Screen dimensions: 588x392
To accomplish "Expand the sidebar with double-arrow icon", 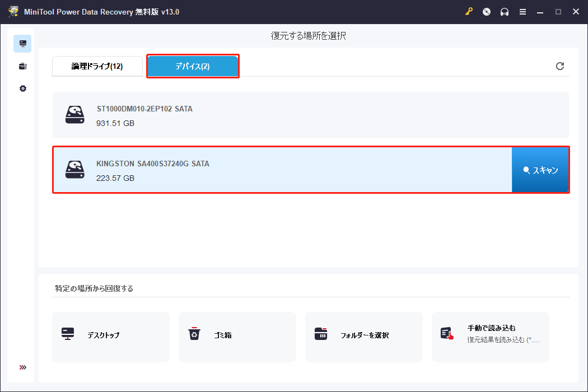I will tap(23, 367).
